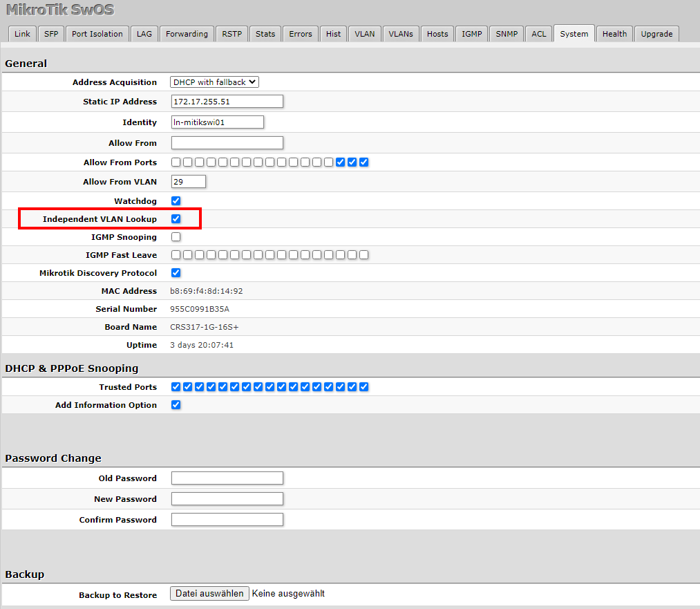Check last IGMP Fast Leave port
700x609 pixels.
point(364,255)
